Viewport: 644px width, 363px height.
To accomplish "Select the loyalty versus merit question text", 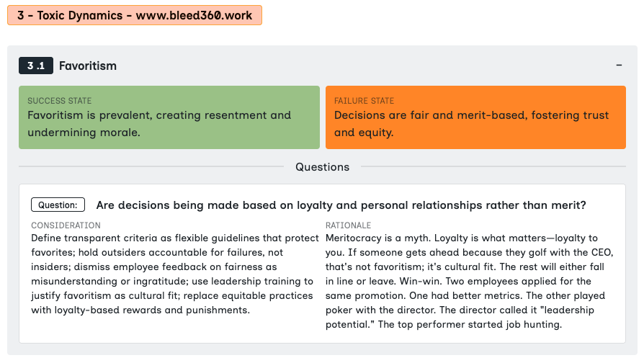I will (341, 205).
